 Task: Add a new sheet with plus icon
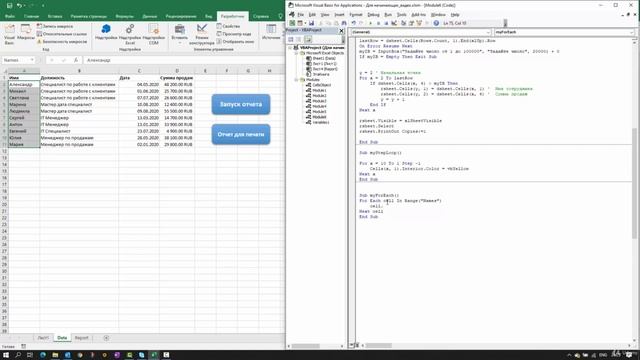coord(106,338)
